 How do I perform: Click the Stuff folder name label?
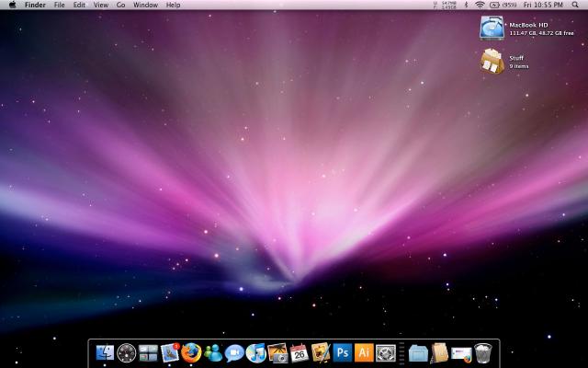click(516, 58)
